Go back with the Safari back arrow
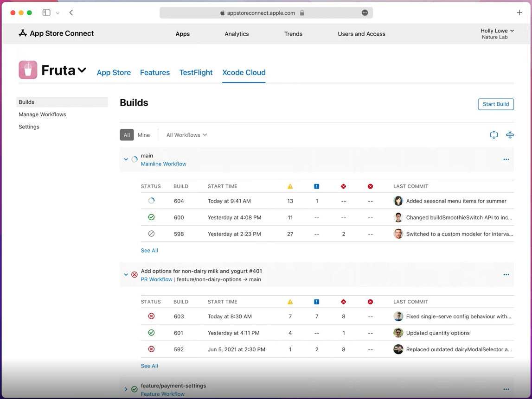The width and height of the screenshot is (532, 399). point(71,13)
